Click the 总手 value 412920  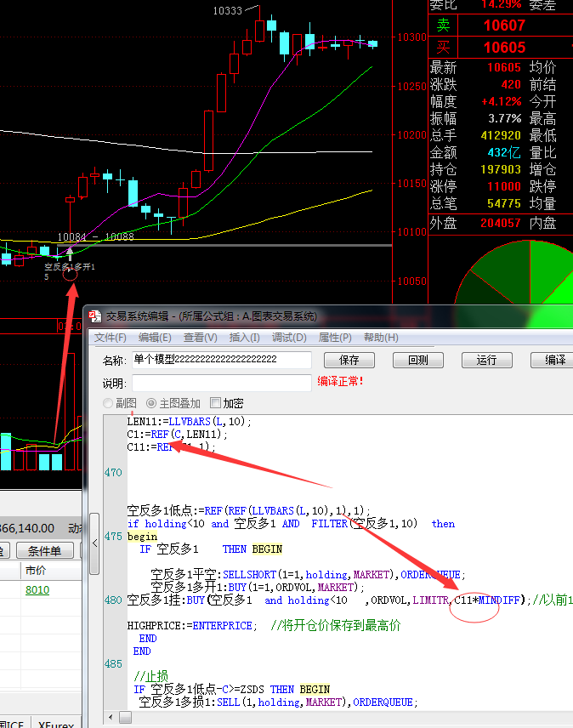coord(501,135)
